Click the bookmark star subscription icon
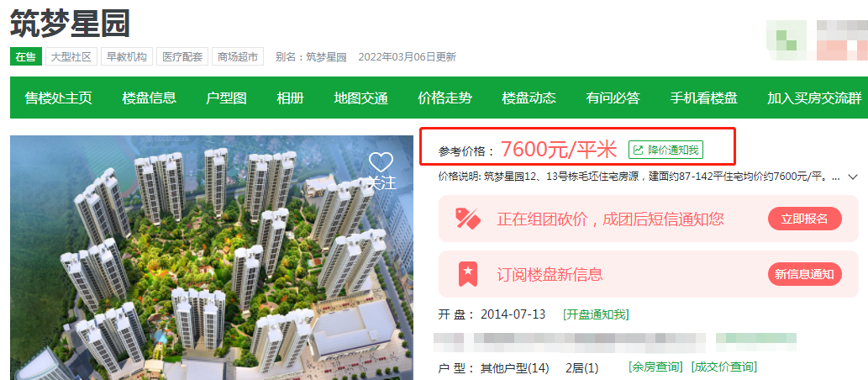 click(468, 273)
